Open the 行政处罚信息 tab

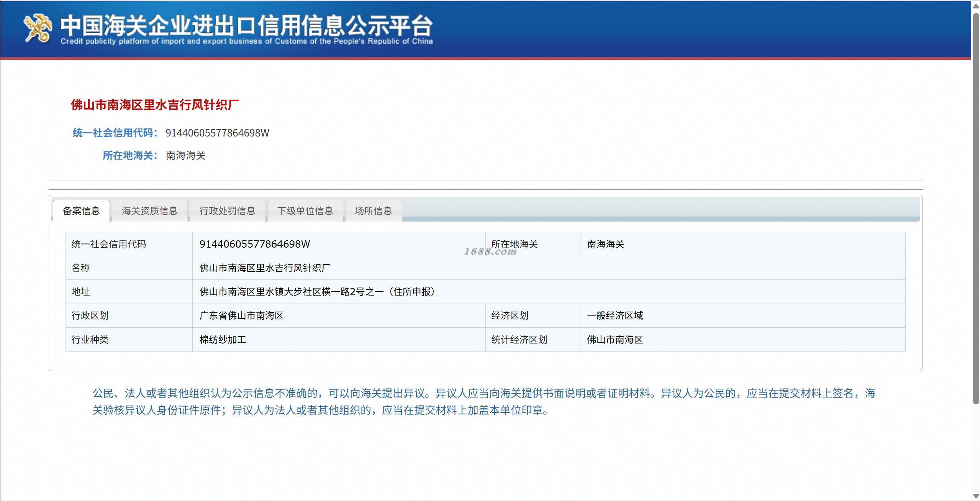[x=228, y=210]
